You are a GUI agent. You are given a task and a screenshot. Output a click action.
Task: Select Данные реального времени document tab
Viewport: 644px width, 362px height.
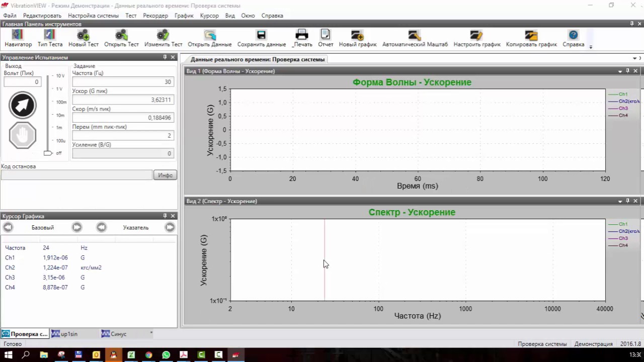click(x=257, y=59)
